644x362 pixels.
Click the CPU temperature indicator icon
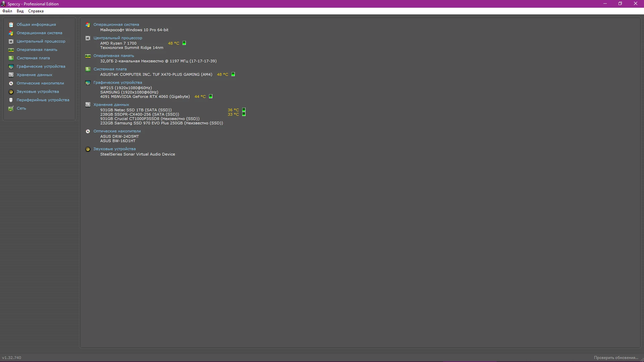[184, 43]
